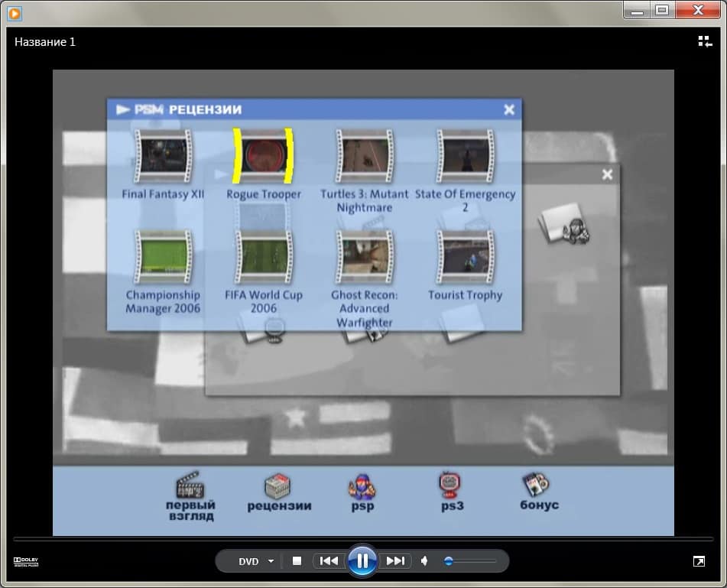Click the Dolby Digital Plus logo
727x588 pixels.
[26, 561]
